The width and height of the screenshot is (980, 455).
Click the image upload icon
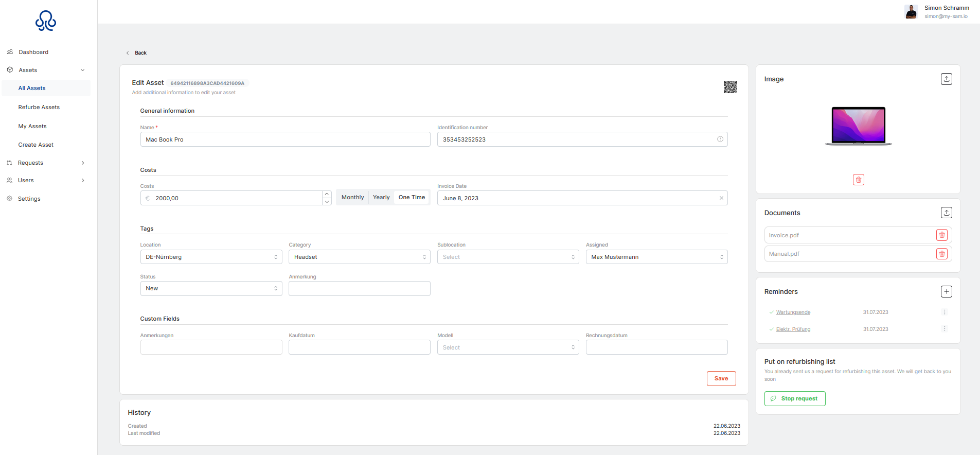click(946, 79)
